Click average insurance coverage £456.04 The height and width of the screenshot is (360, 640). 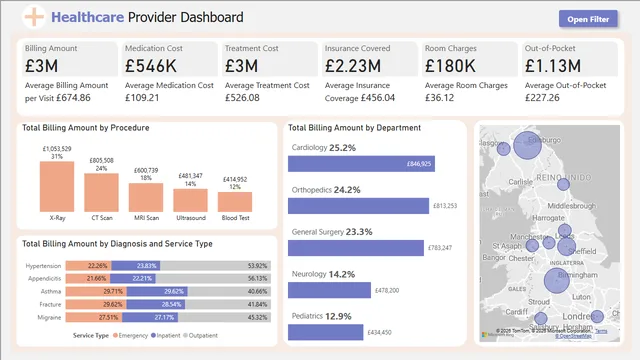[378, 98]
